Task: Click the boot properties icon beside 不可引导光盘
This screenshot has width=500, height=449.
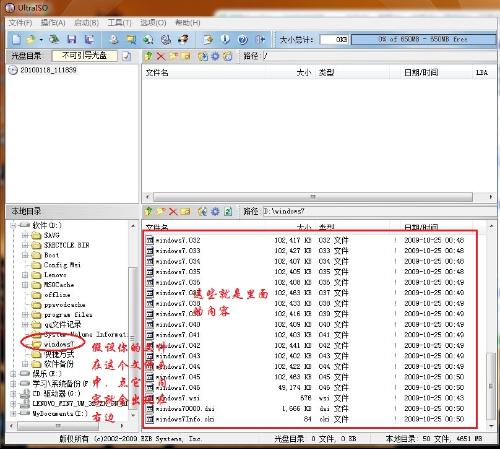Action: pos(126,56)
